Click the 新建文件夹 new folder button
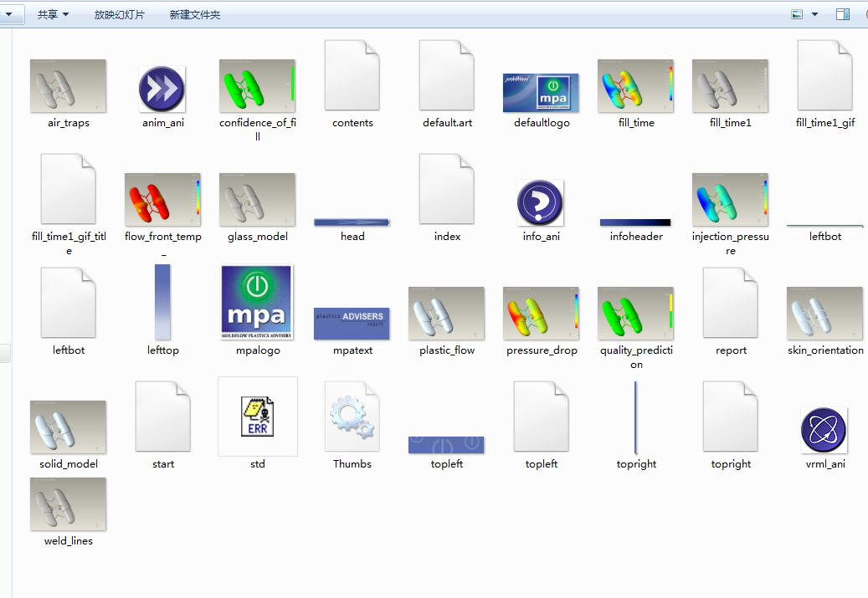The height and width of the screenshot is (598, 868). coord(195,14)
